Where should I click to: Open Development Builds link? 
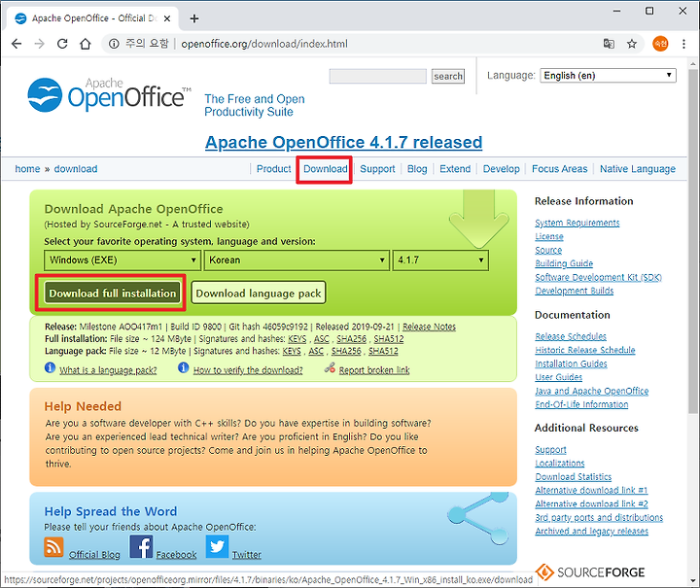tap(575, 291)
